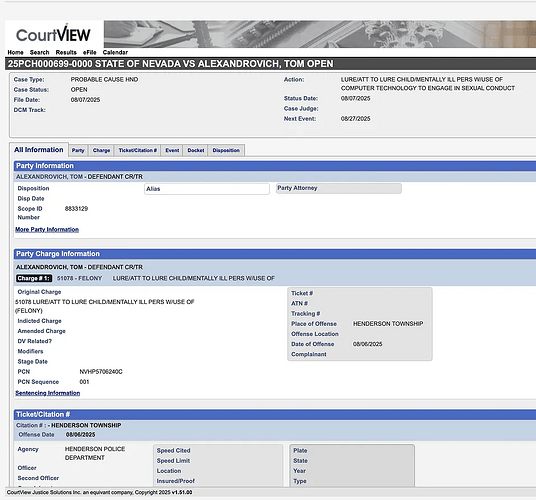Select the PROBABLE CAUSE HND case type value
Viewport: 536px width, 500px height.
[x=104, y=79]
